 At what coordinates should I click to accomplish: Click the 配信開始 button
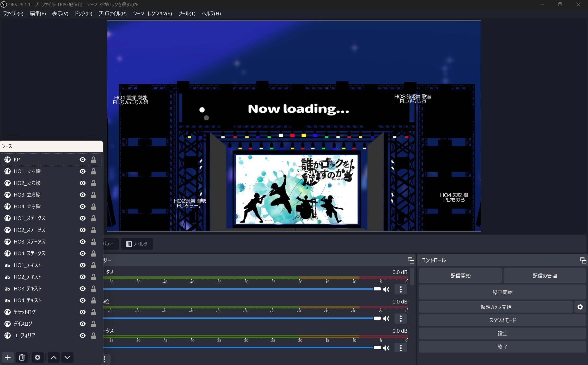(460, 276)
